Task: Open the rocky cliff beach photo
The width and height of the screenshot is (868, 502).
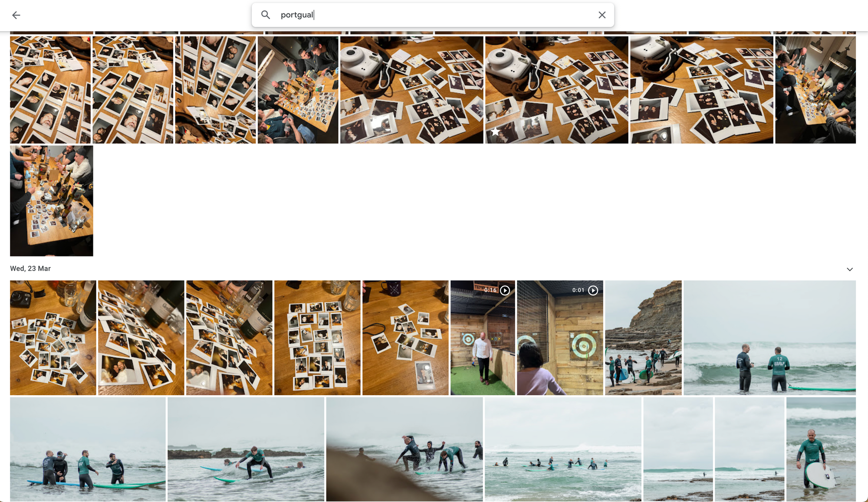Action: point(643,338)
